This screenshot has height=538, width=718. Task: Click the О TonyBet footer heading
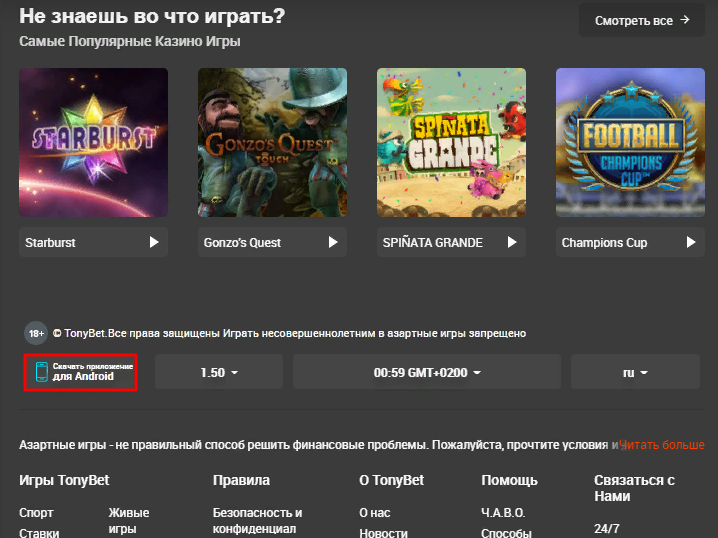[x=392, y=480]
